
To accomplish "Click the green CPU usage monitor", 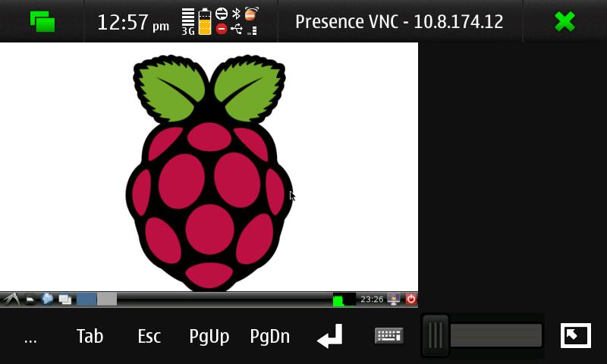I will click(344, 300).
